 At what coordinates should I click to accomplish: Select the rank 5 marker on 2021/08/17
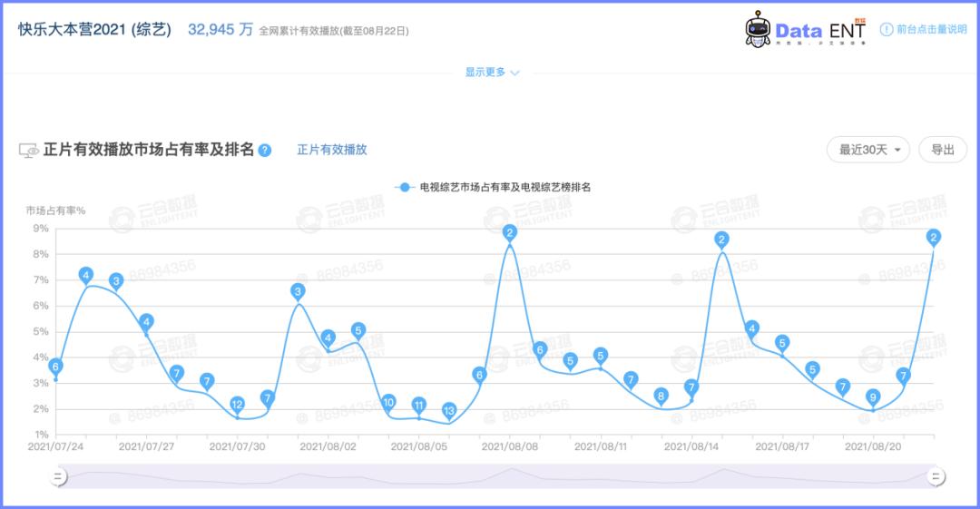tap(782, 343)
